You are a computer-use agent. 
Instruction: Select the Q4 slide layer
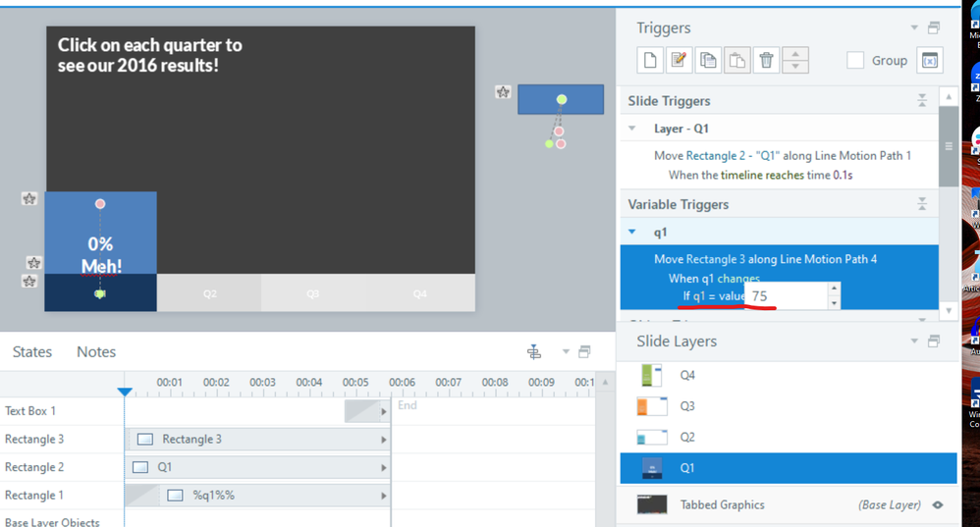click(789, 375)
